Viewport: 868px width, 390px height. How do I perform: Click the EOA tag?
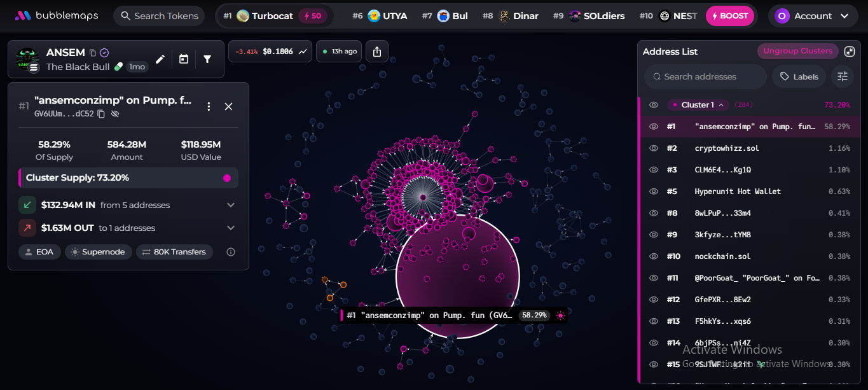point(39,252)
